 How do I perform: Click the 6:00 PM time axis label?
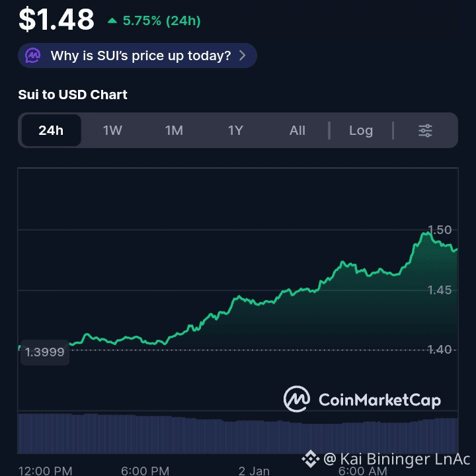point(145,471)
